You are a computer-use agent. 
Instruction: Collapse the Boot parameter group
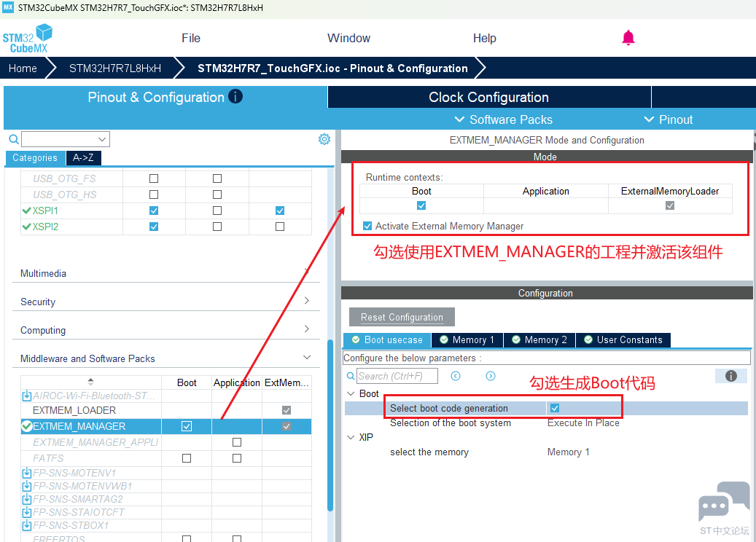click(x=351, y=393)
